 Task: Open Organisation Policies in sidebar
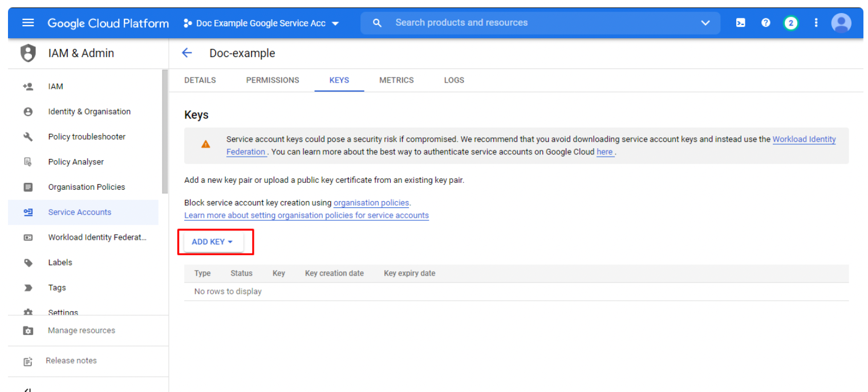pyautogui.click(x=83, y=187)
